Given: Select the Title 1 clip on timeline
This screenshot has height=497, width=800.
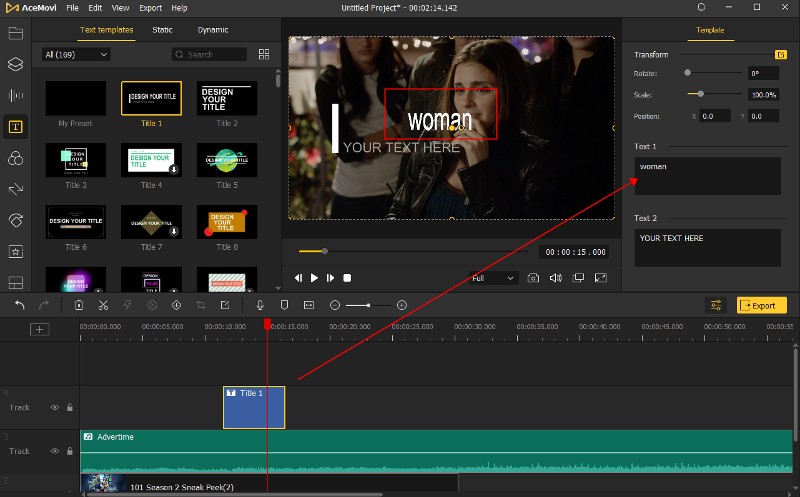Looking at the screenshot, I should [254, 407].
